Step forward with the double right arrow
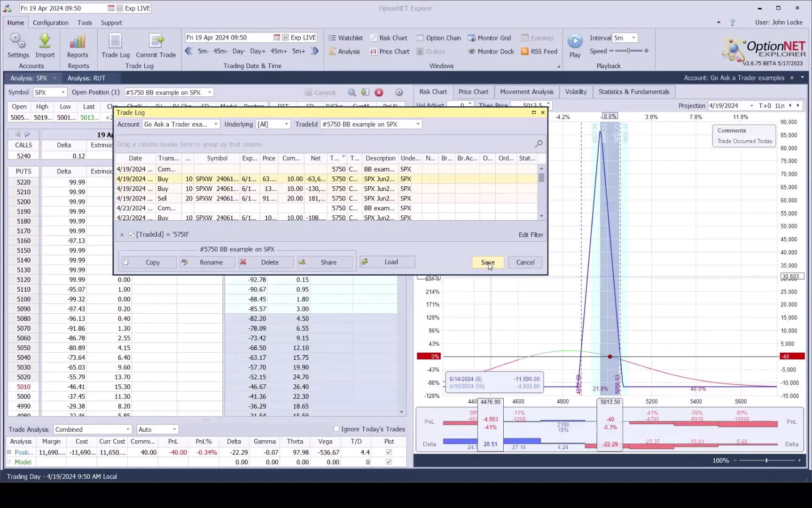The width and height of the screenshot is (812, 508). (x=315, y=51)
